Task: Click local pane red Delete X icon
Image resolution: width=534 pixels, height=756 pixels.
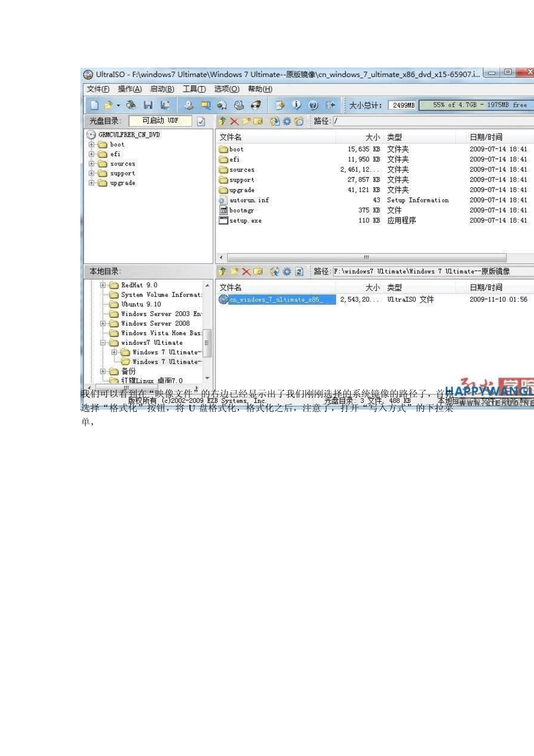Action: pyautogui.click(x=246, y=272)
